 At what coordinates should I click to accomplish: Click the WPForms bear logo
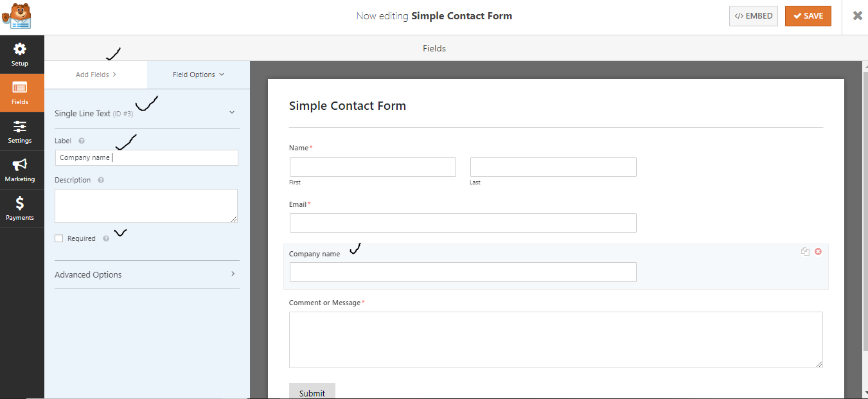16,17
